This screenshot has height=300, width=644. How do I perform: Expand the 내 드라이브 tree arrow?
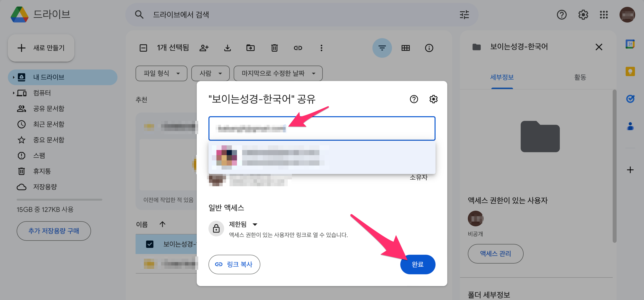(x=13, y=77)
